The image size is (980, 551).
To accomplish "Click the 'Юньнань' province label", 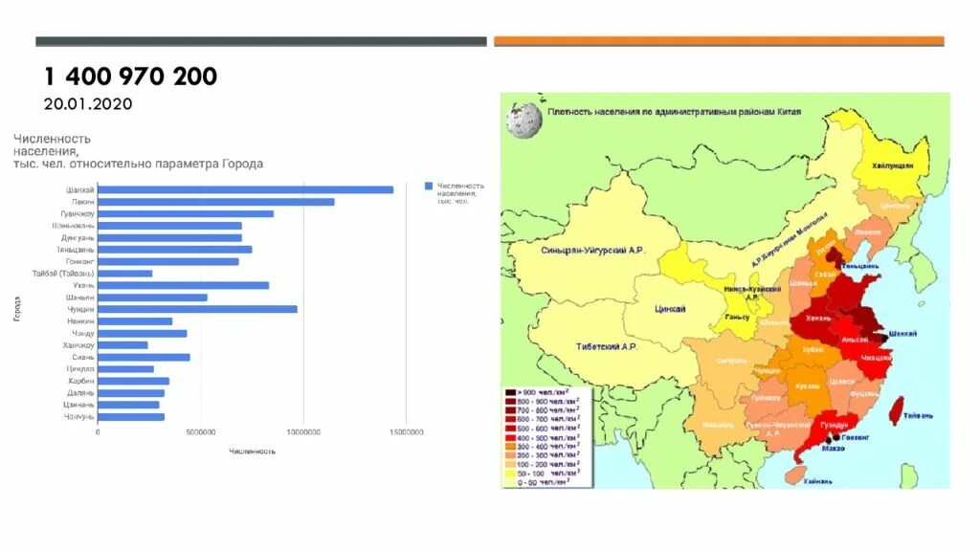I will 718,426.
